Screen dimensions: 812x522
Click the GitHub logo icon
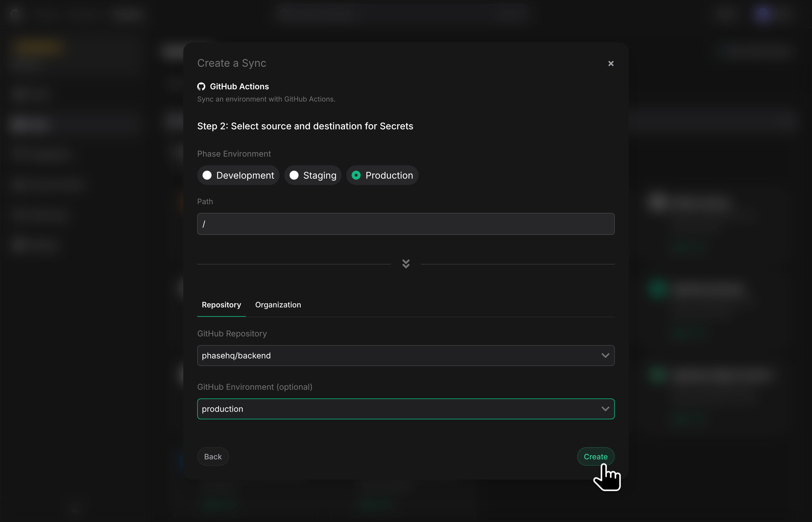(201, 86)
